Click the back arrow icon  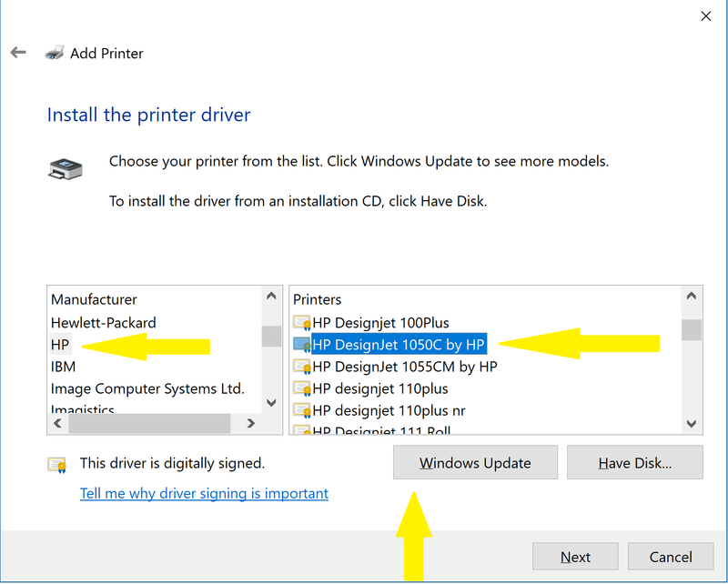[18, 53]
